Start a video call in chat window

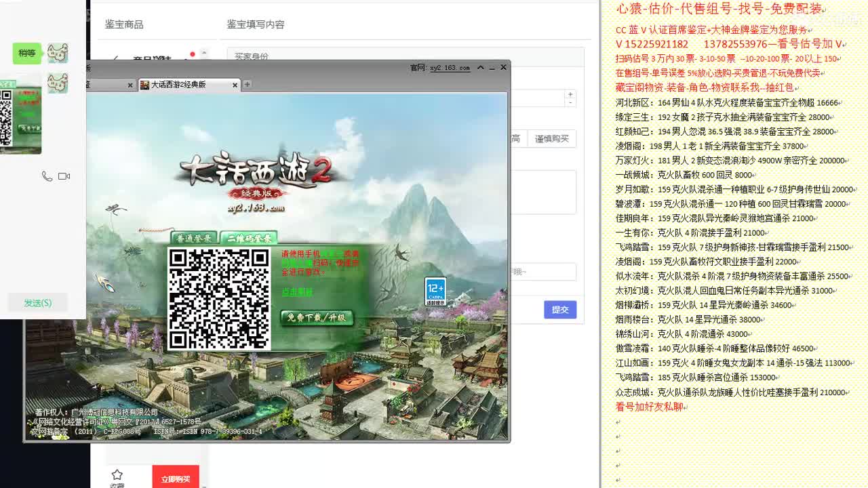pyautogui.click(x=64, y=176)
